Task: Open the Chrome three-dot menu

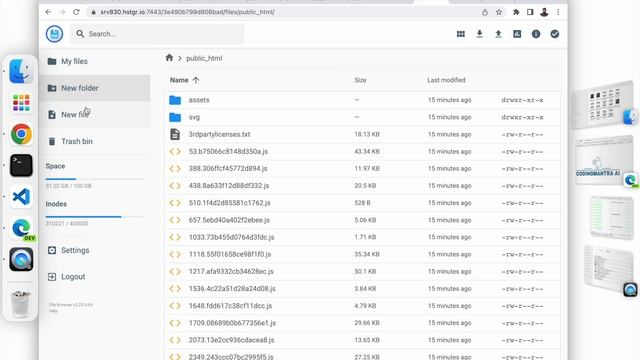Action: 558,12
